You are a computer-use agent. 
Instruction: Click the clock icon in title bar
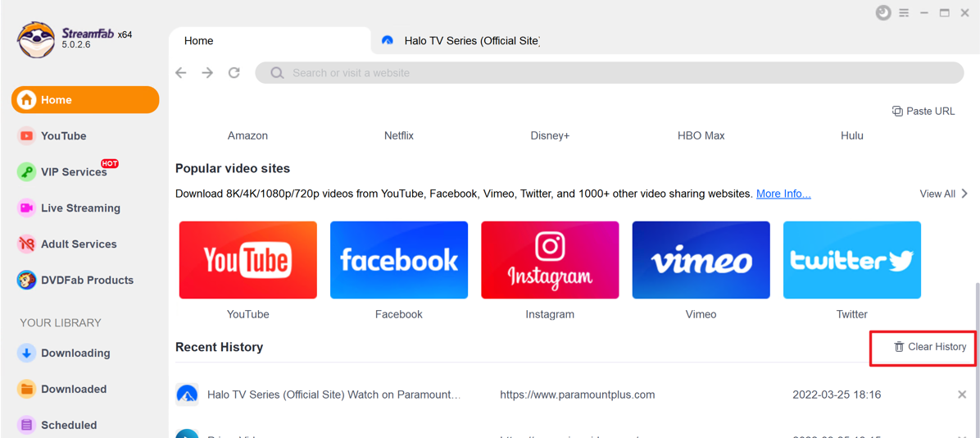coord(883,12)
